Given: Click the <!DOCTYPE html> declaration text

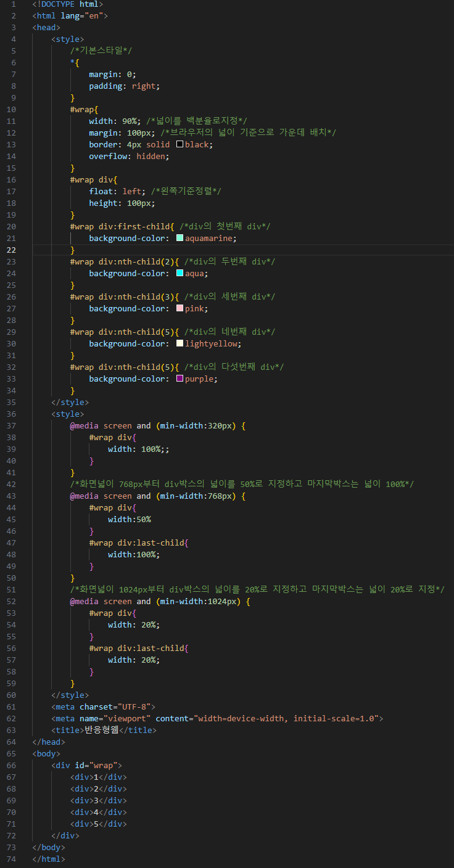Looking at the screenshot, I should (x=68, y=4).
